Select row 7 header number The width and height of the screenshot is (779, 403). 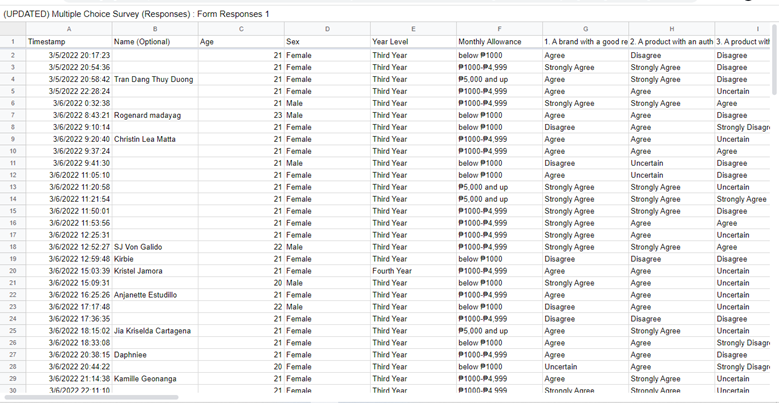click(12, 115)
